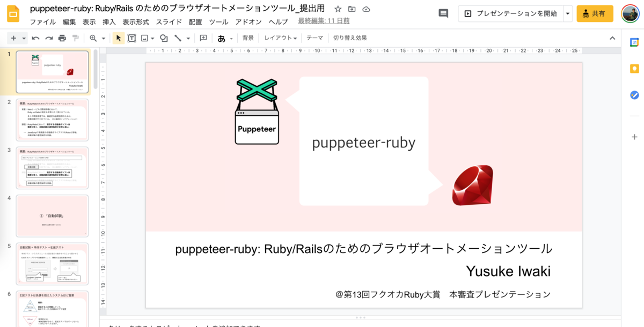
Task: Open the move-to-folder icon
Action: [x=352, y=9]
